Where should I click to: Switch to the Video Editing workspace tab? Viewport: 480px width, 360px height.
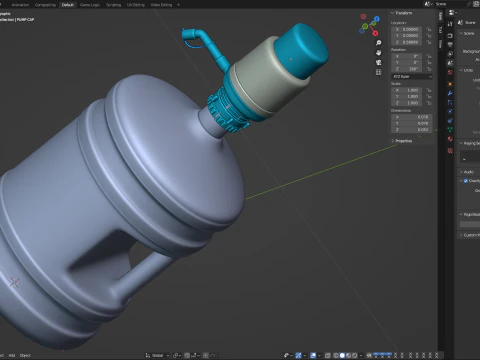(161, 5)
